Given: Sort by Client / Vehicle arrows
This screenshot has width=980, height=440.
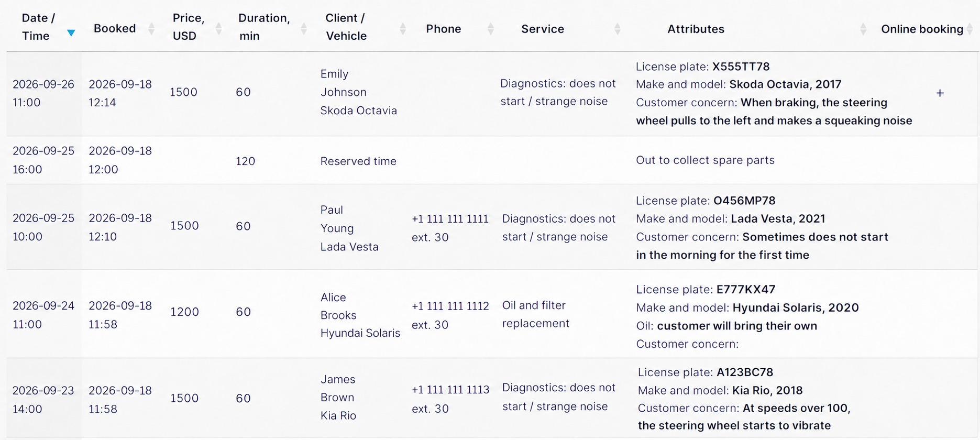Looking at the screenshot, I should 403,29.
